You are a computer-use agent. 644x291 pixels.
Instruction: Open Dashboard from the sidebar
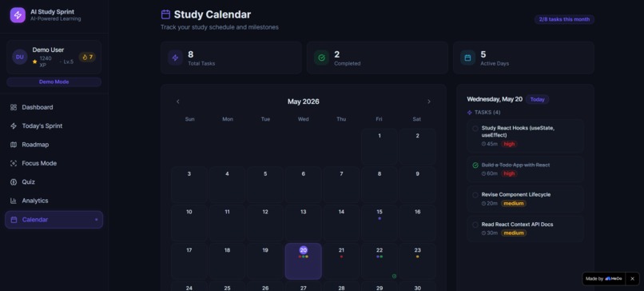click(x=54, y=107)
